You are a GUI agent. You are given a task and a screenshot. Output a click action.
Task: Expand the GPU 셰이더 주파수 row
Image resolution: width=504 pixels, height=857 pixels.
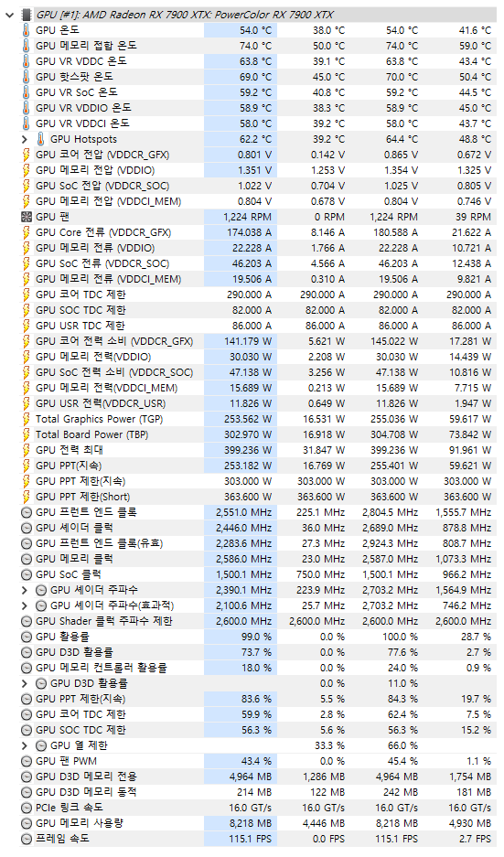coord(25,590)
